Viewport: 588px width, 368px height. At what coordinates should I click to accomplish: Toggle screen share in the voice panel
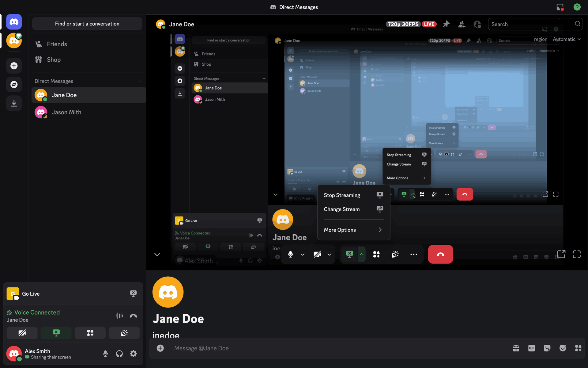[x=56, y=333]
